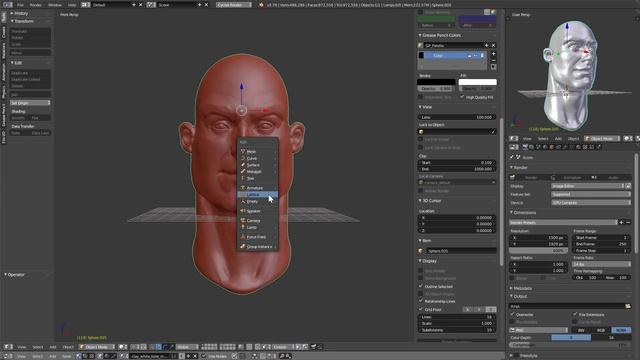
Task: Select Mesh in the Add menu
Action: coord(258,151)
